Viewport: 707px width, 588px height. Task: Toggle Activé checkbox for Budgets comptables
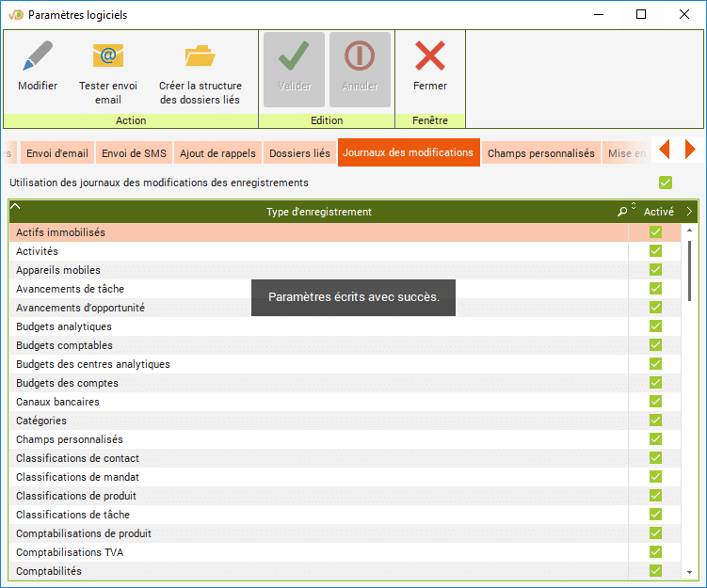655,345
